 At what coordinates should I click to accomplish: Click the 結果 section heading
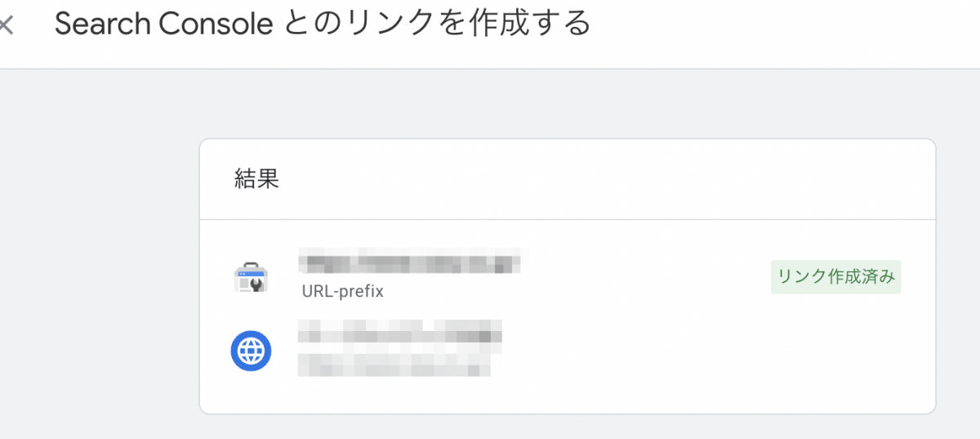point(257,180)
